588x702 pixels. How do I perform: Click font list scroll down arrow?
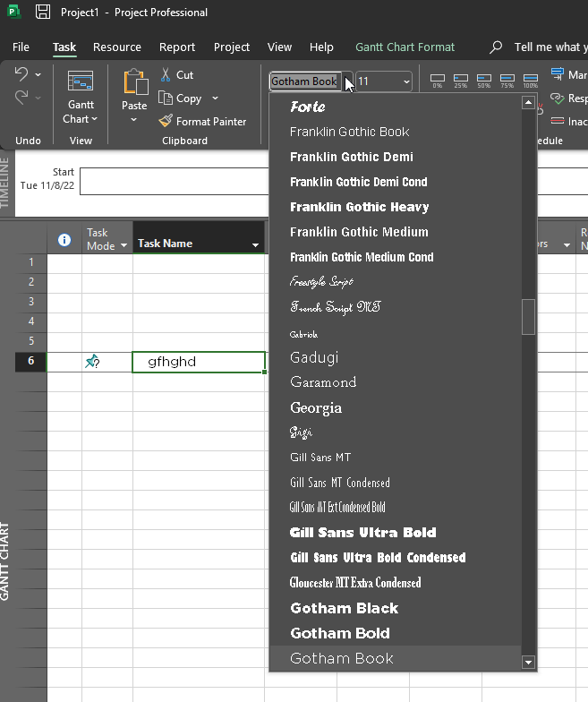(x=528, y=663)
